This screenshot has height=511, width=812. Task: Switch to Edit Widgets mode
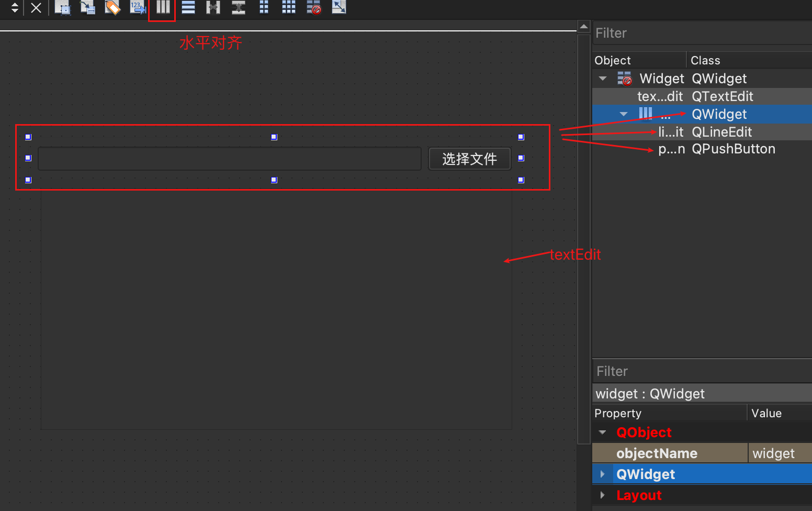tap(63, 7)
